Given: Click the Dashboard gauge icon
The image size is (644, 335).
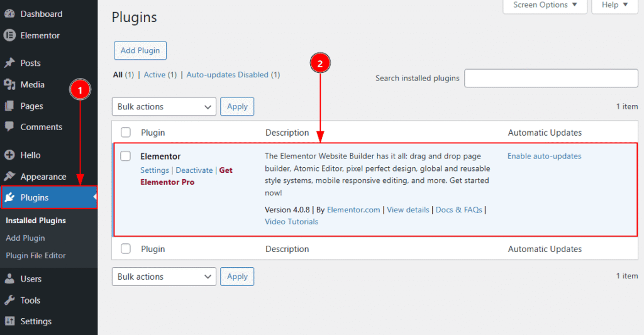Looking at the screenshot, I should [9, 14].
